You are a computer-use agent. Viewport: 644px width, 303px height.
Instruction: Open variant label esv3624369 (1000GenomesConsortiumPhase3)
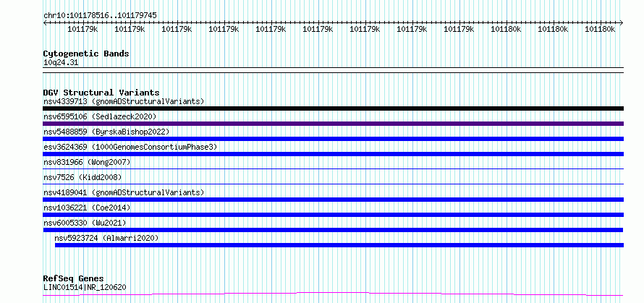tap(130, 147)
